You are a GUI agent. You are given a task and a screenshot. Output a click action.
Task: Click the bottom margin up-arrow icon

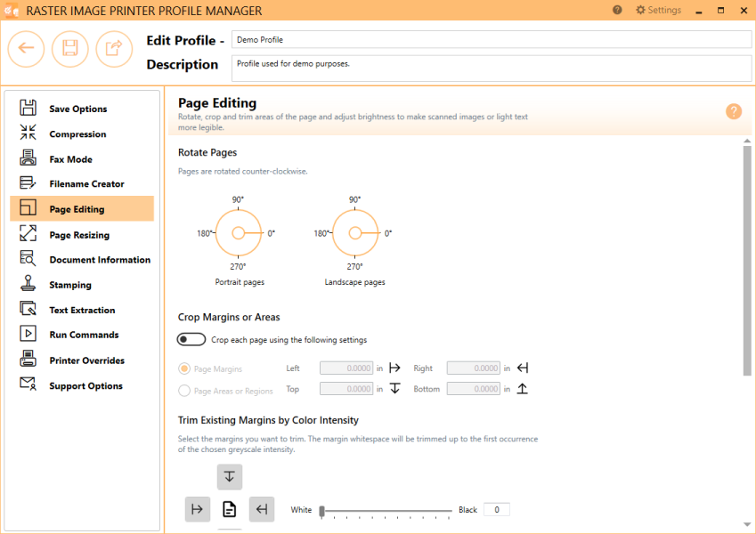tap(522, 388)
